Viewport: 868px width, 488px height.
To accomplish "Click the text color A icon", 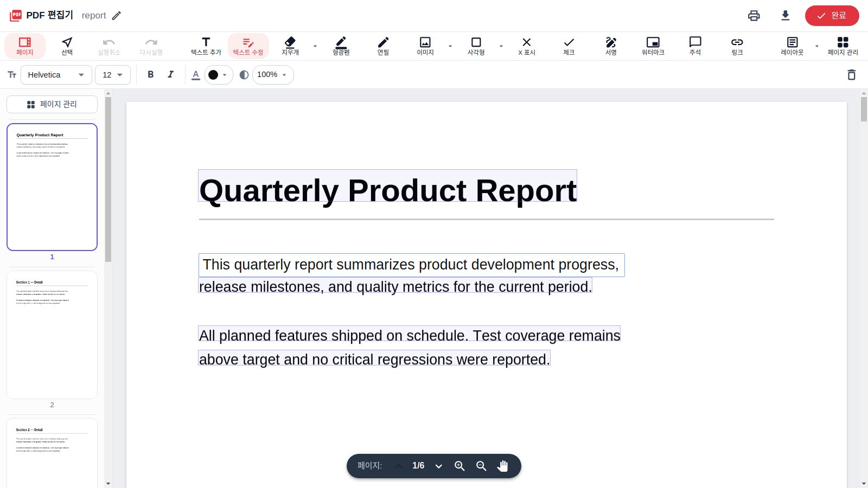I will click(x=196, y=75).
